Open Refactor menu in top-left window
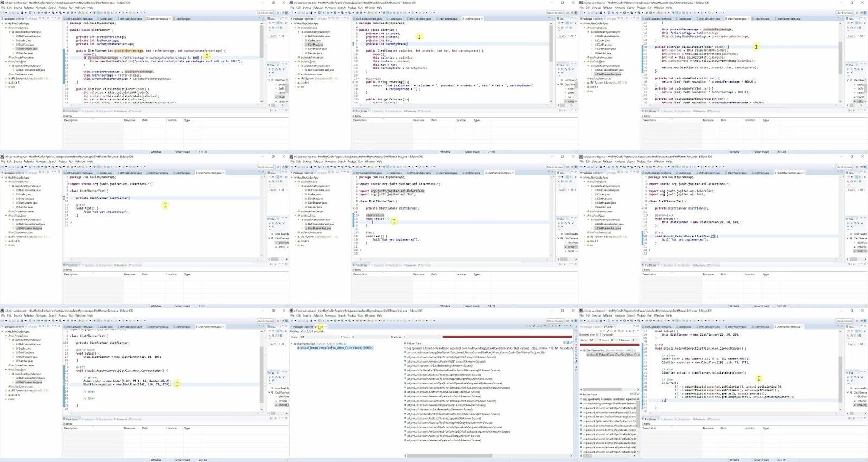 29,8
